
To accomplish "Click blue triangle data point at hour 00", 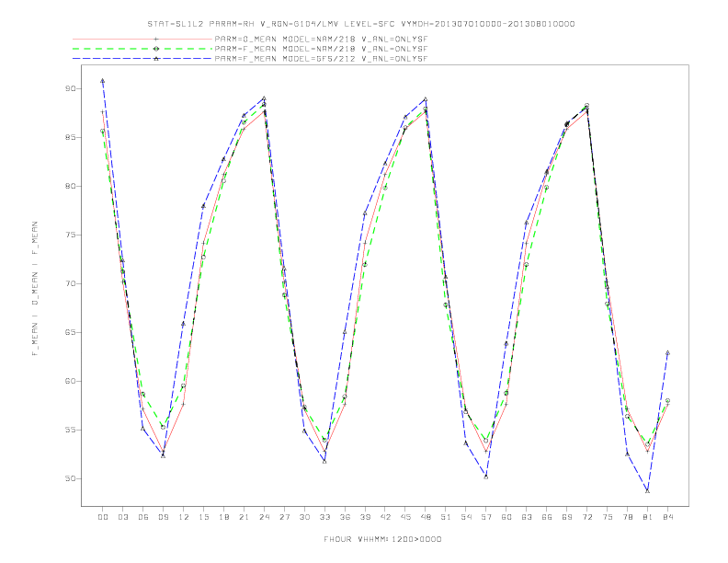I will pos(103,81).
